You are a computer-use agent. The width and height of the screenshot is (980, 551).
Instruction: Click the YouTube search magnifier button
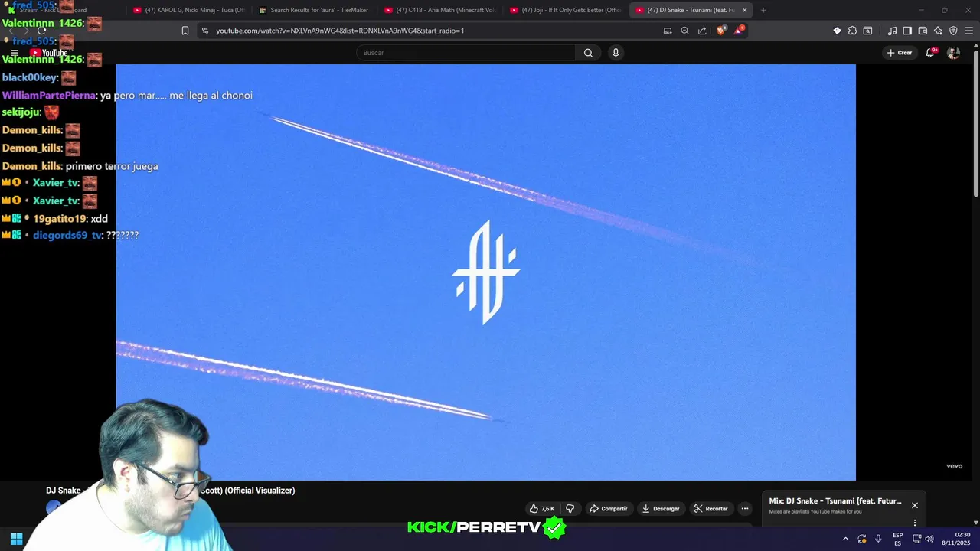click(588, 53)
